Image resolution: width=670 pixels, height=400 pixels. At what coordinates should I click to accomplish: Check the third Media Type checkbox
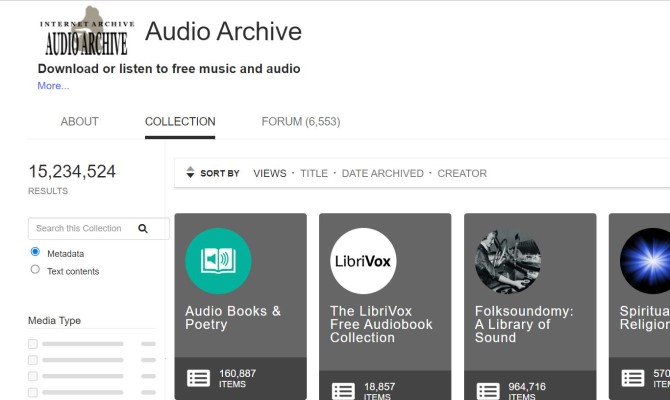tap(33, 376)
